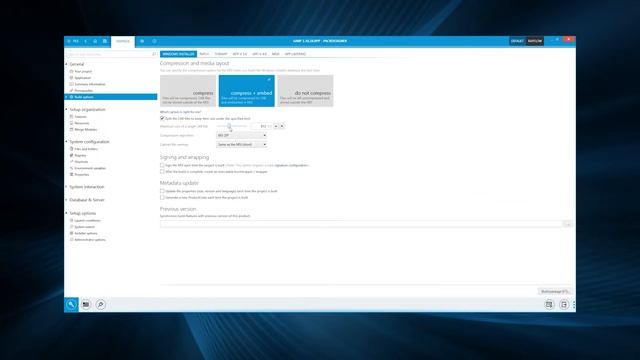
Task: Click the Resources item icon
Action: [x=71, y=123]
